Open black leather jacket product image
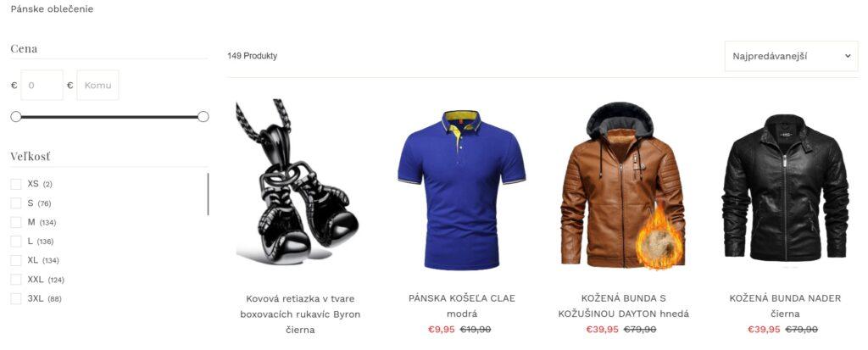The image size is (868, 350). click(785, 188)
